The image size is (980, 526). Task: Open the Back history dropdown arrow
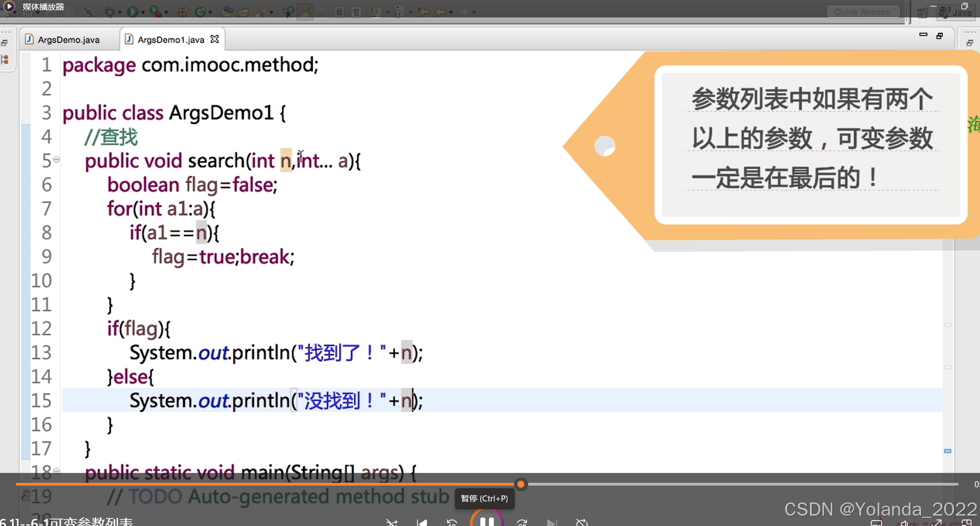click(450, 13)
